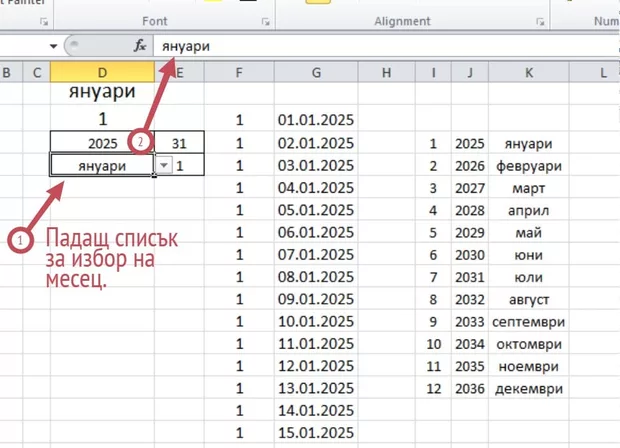Image resolution: width=620 pixels, height=448 pixels.
Task: Open the Clipboard pane launcher
Action: (43, 21)
